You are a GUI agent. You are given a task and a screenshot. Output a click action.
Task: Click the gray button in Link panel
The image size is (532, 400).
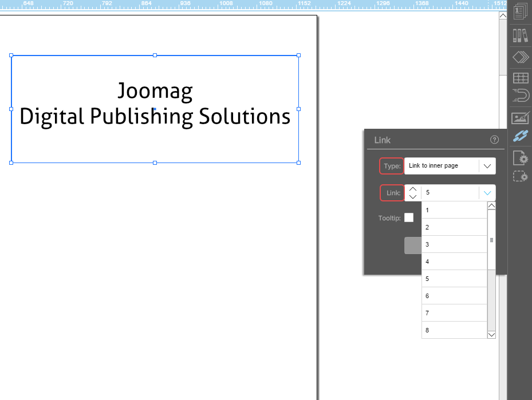pos(412,245)
